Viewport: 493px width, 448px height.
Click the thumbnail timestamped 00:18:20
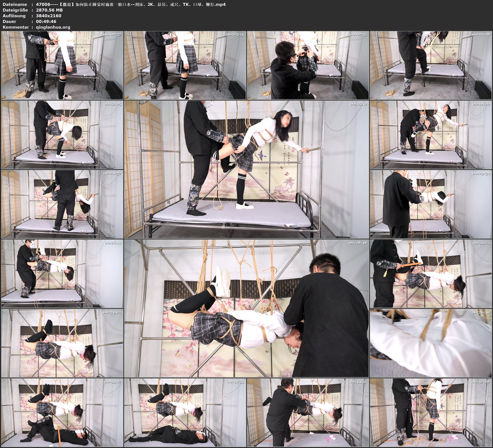pos(431,135)
